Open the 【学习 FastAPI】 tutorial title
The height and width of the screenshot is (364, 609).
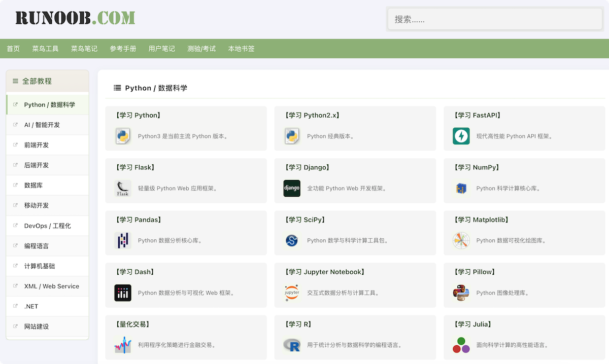478,115
